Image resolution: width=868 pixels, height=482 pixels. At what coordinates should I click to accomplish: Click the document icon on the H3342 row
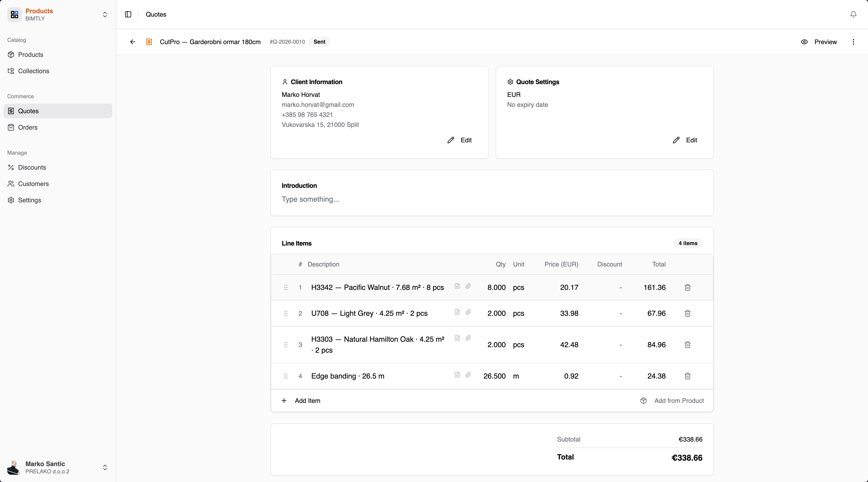[457, 286]
